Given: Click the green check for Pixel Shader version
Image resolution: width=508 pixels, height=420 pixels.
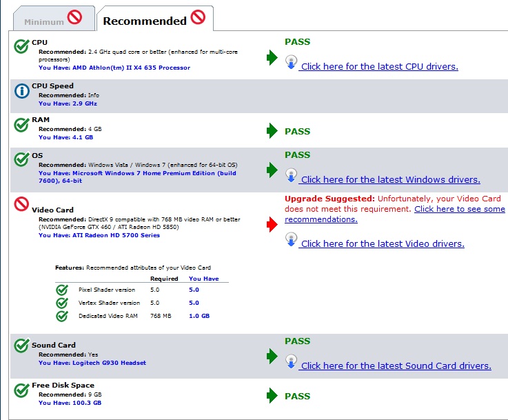Looking at the screenshot, I should coord(62,290).
